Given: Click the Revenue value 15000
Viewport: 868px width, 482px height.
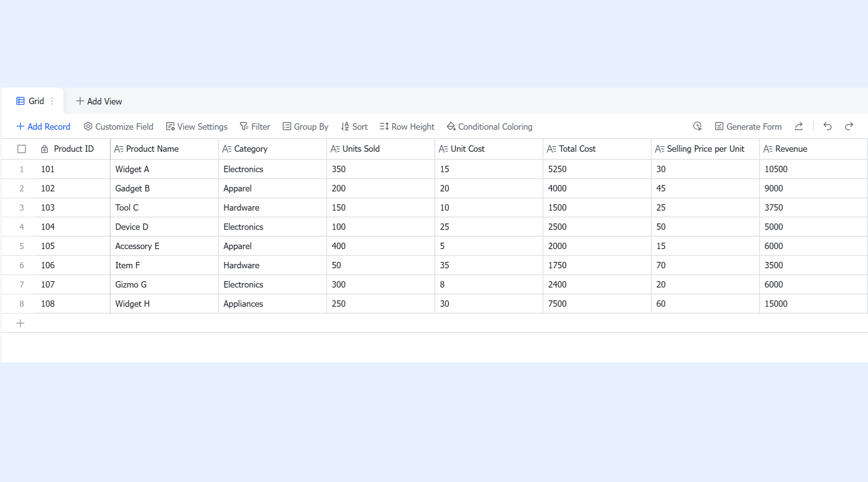Looking at the screenshot, I should point(813,304).
